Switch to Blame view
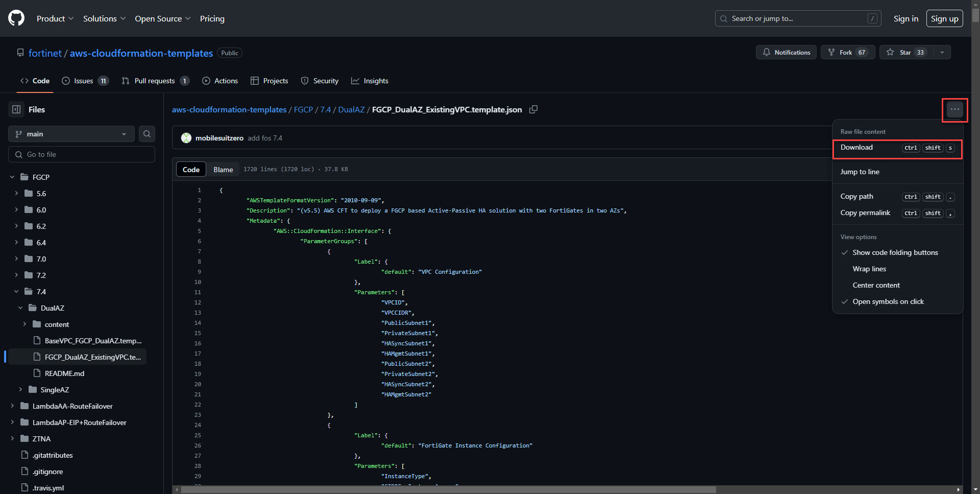The height and width of the screenshot is (494, 980). click(223, 170)
